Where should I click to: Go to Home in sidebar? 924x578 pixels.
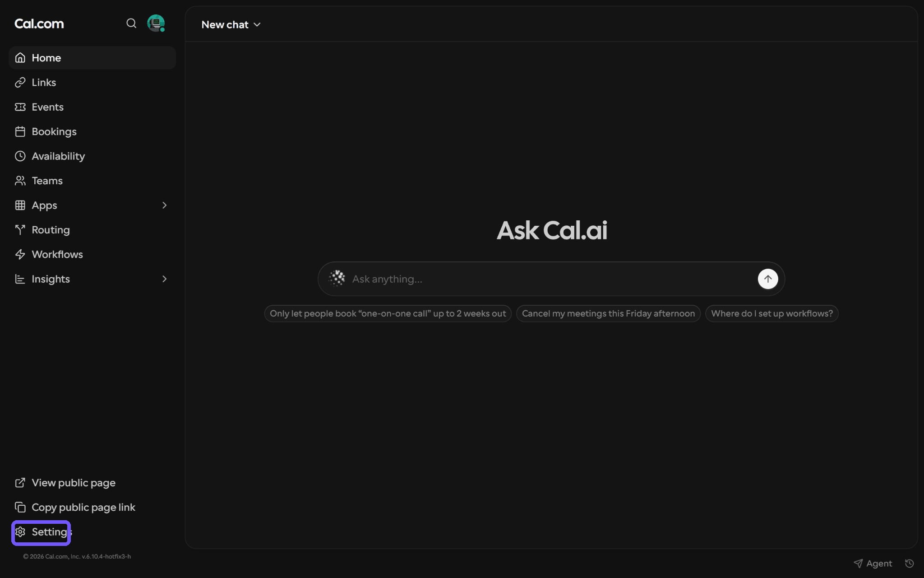[92, 58]
